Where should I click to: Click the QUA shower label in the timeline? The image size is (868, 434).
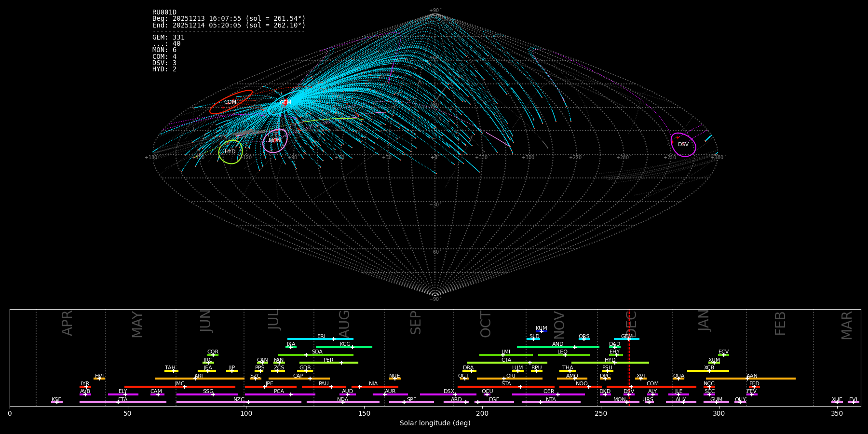(x=678, y=376)
